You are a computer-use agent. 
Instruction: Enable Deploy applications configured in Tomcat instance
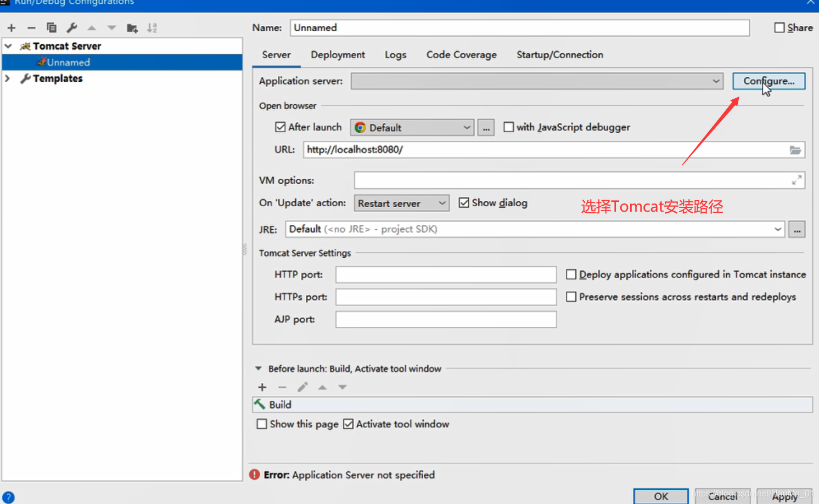pyautogui.click(x=571, y=274)
